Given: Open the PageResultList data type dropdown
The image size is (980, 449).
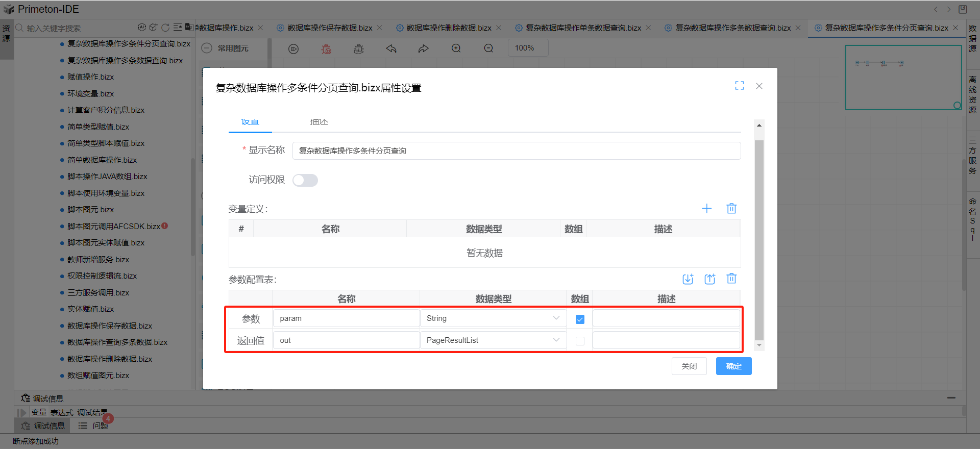Looking at the screenshot, I should [493, 340].
